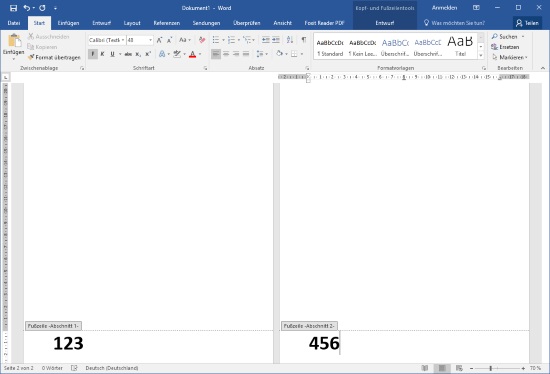
Task: Open the borders dropdown arrow
Action: pyautogui.click(x=302, y=54)
